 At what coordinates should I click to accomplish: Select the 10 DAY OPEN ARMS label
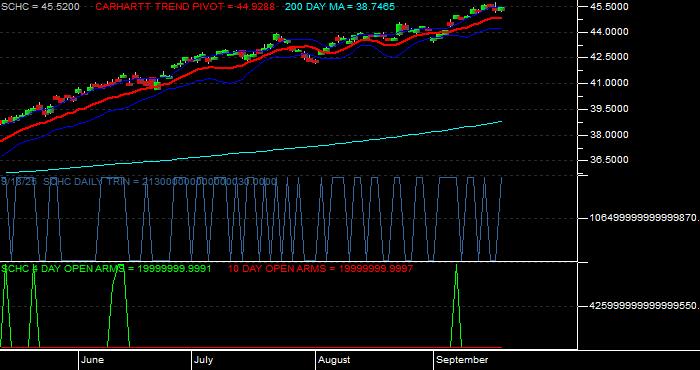321,269
